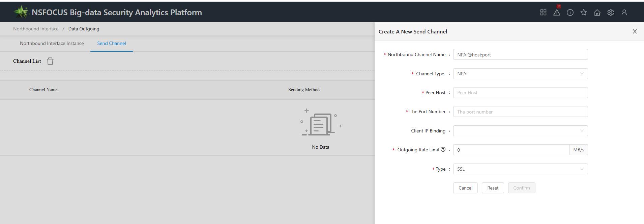644x224 pixels.
Task: Focus the Outgoing Rate Limit value field
Action: [511, 150]
